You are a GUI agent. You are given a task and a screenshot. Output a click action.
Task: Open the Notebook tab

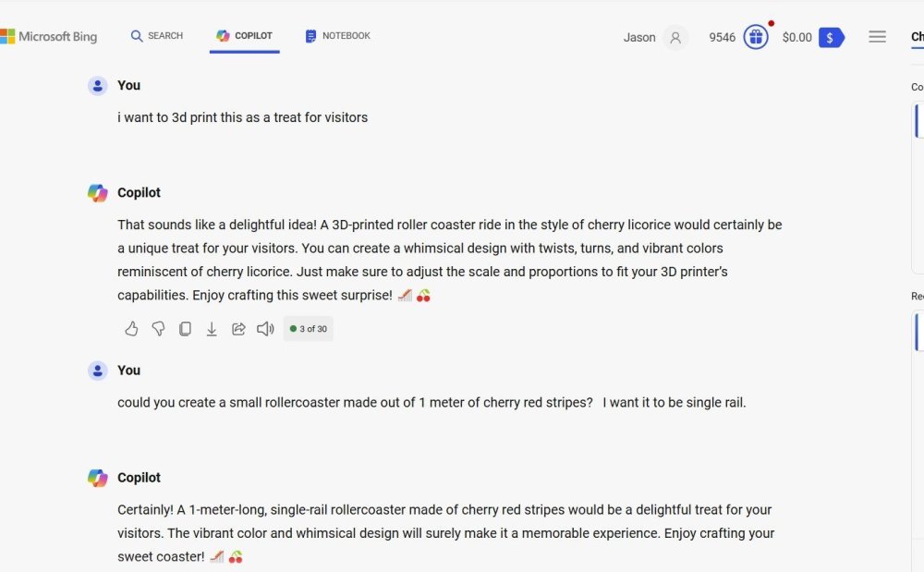click(337, 36)
